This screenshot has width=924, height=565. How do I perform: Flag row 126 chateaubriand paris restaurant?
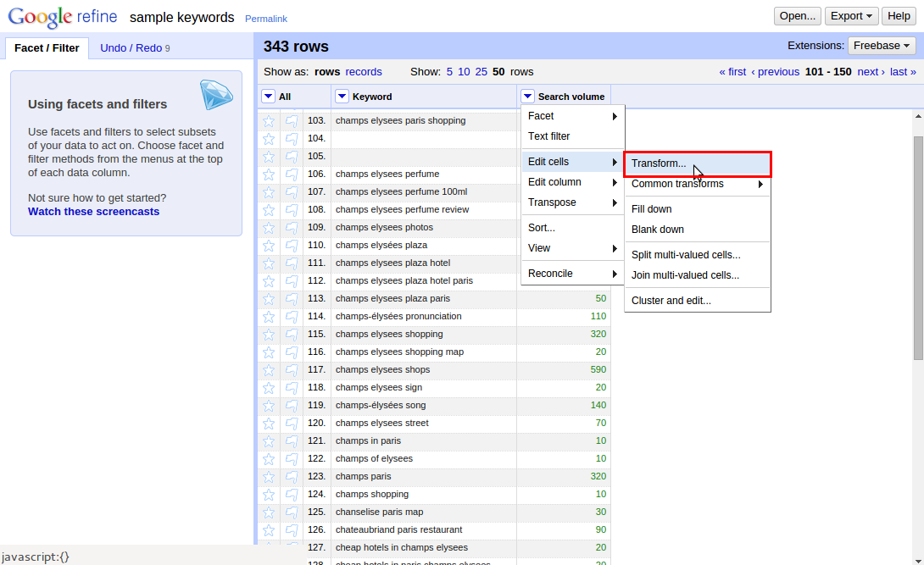pyautogui.click(x=292, y=530)
